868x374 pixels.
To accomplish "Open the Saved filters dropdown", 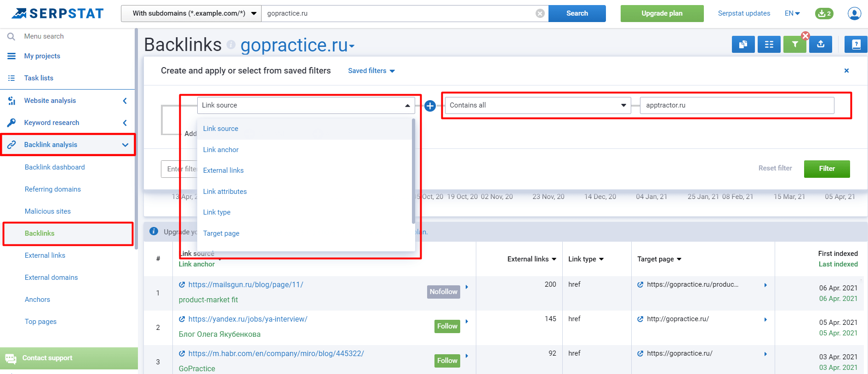I will [x=371, y=71].
